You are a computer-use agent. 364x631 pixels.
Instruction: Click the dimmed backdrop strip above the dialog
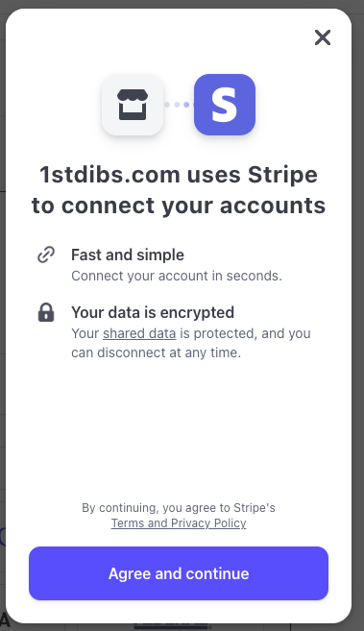pos(182,4)
